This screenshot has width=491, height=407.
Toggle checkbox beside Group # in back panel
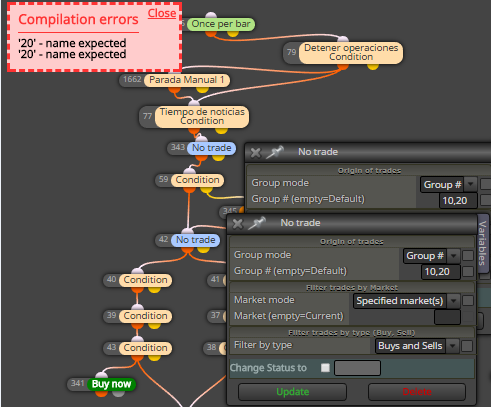(485, 200)
